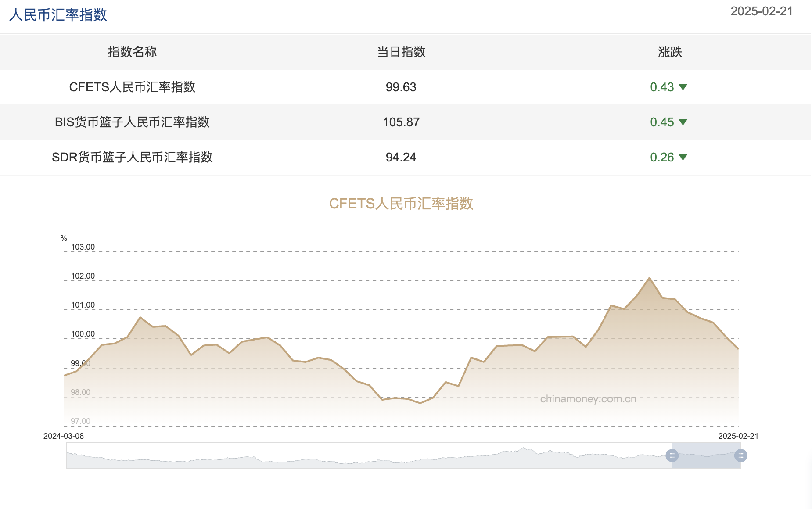Viewport: 812px width, 509px height.
Task: Click the 指数名称 column header
Action: coord(132,52)
